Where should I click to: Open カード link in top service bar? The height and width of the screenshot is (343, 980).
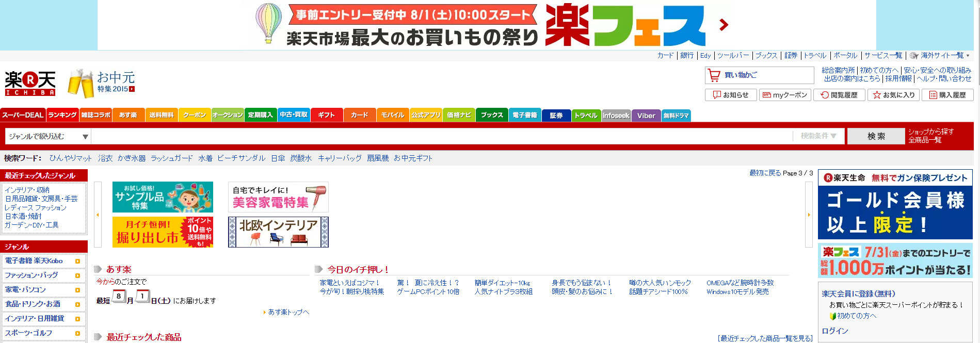click(x=665, y=55)
